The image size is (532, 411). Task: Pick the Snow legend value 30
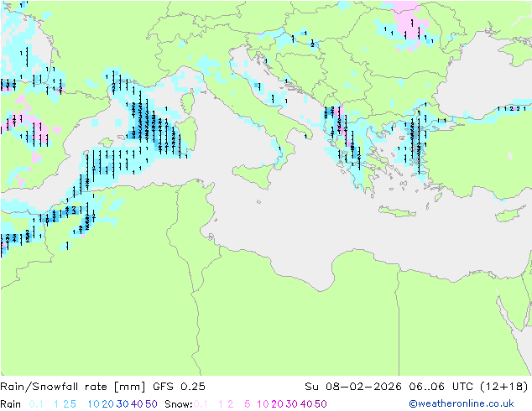tap(292, 404)
